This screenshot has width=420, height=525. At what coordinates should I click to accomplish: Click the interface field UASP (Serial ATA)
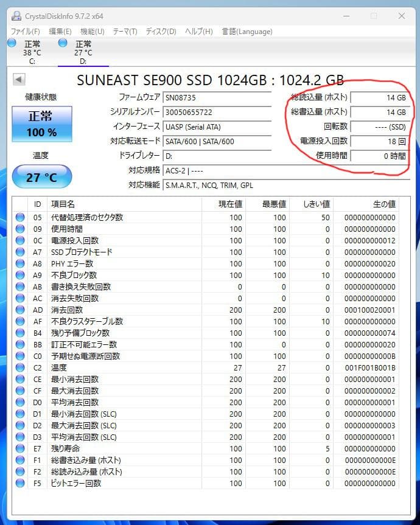(x=217, y=127)
